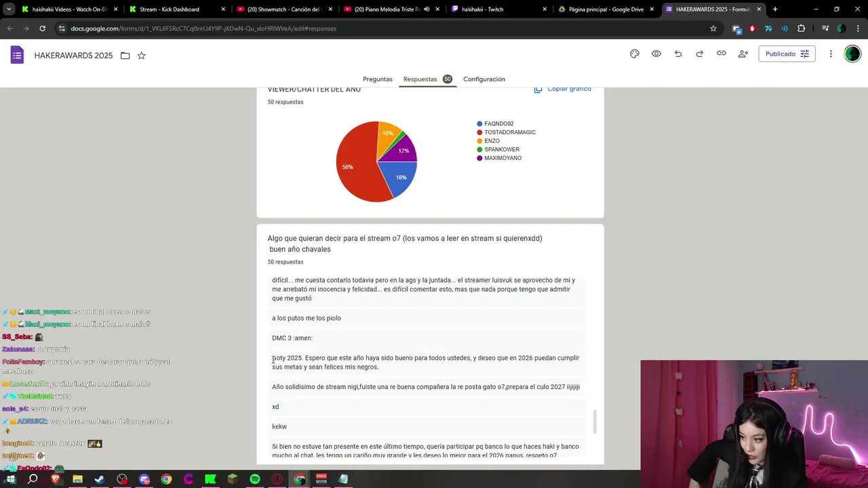Open the Publicado publishing settings button
Viewport: 868px width, 488px height.
(787, 54)
